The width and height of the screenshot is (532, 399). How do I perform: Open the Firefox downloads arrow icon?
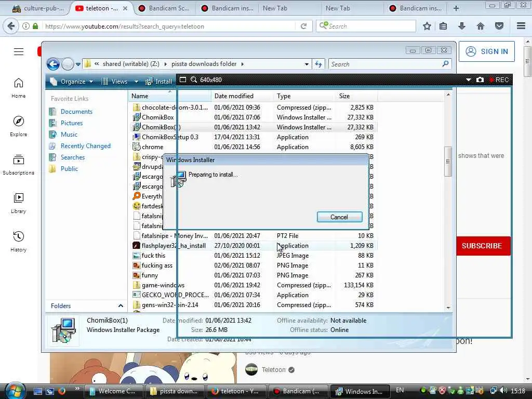(x=462, y=26)
